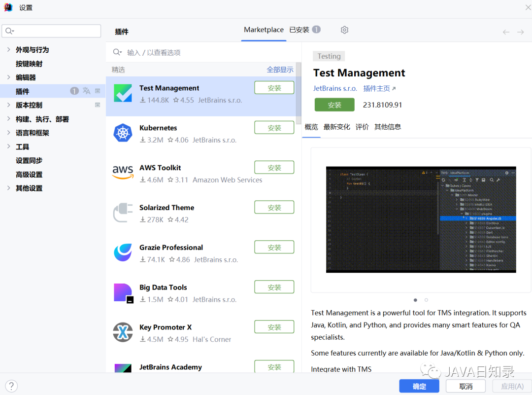Click the JetBrains Academy plugin icon
This screenshot has width=532, height=395.
(x=123, y=368)
